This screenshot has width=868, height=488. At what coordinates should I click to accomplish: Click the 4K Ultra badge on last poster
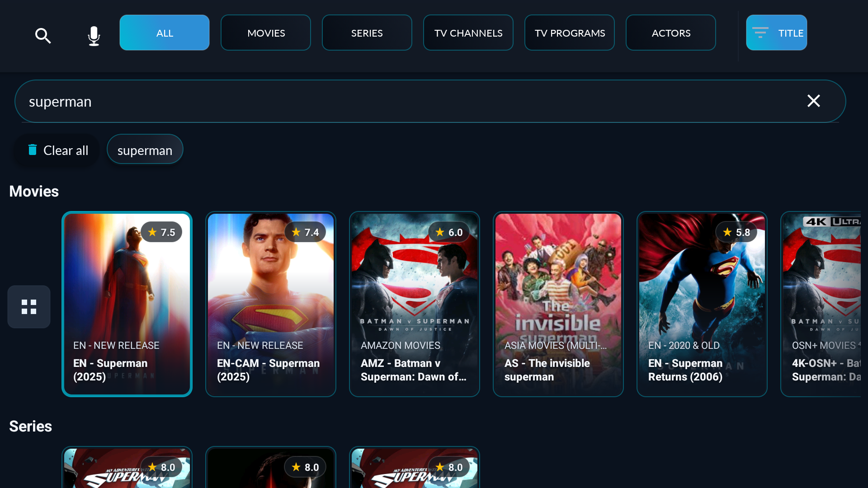(832, 221)
